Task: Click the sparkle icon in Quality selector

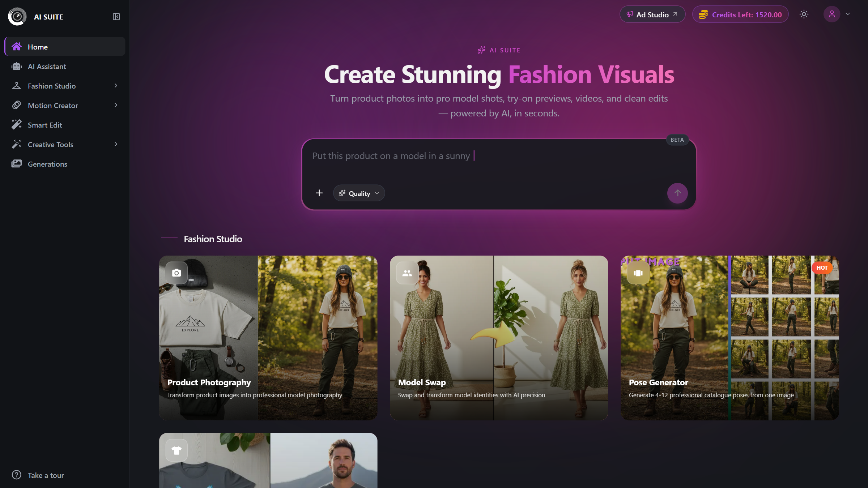Action: tap(342, 193)
